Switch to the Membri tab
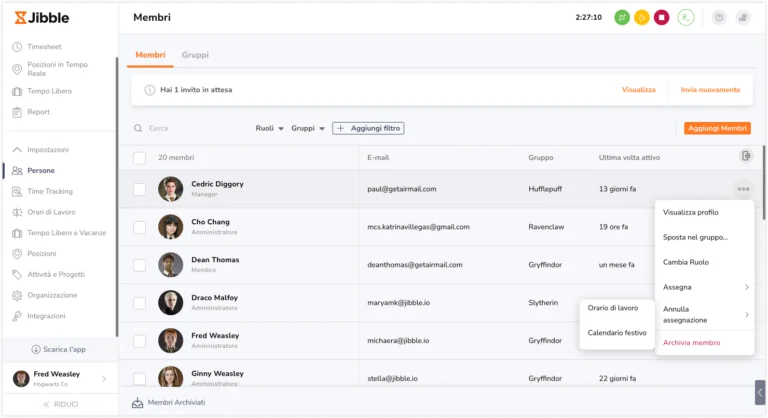Image resolution: width=768 pixels, height=418 pixels. (x=150, y=55)
